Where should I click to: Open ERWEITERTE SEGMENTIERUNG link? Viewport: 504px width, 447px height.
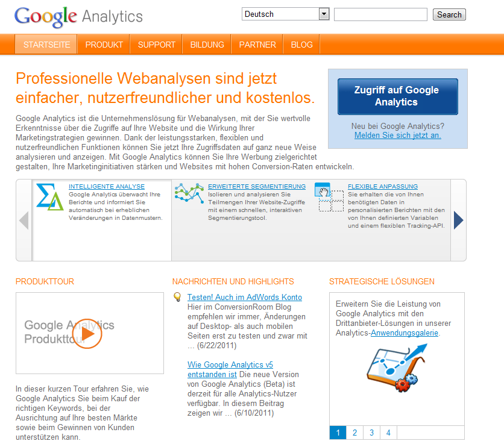[x=257, y=186]
